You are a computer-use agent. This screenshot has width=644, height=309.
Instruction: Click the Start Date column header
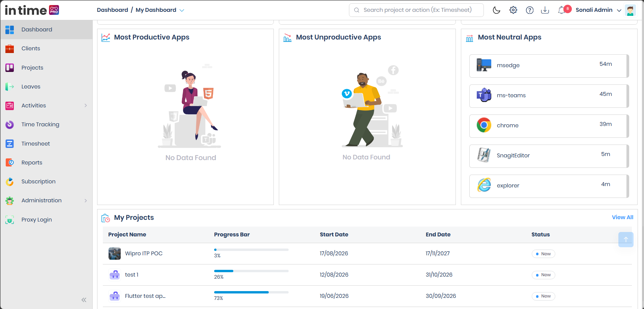click(x=334, y=235)
